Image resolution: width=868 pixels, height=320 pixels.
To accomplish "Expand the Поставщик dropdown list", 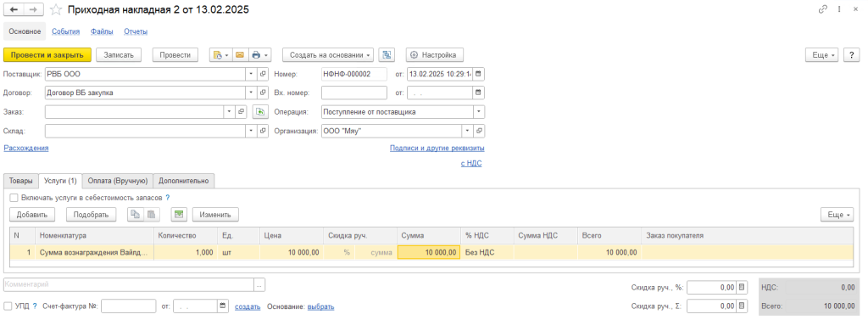I will point(251,74).
